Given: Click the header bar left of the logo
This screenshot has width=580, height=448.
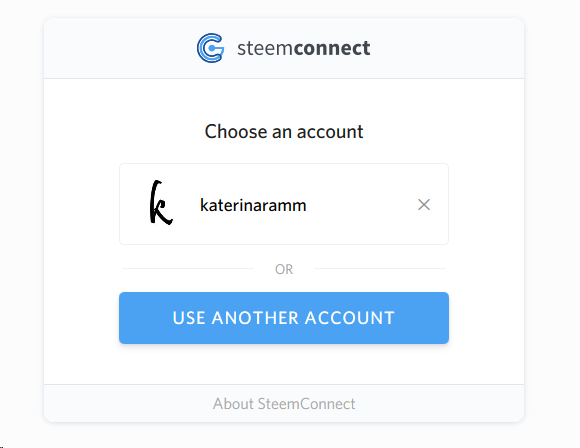Looking at the screenshot, I should click(x=118, y=48).
